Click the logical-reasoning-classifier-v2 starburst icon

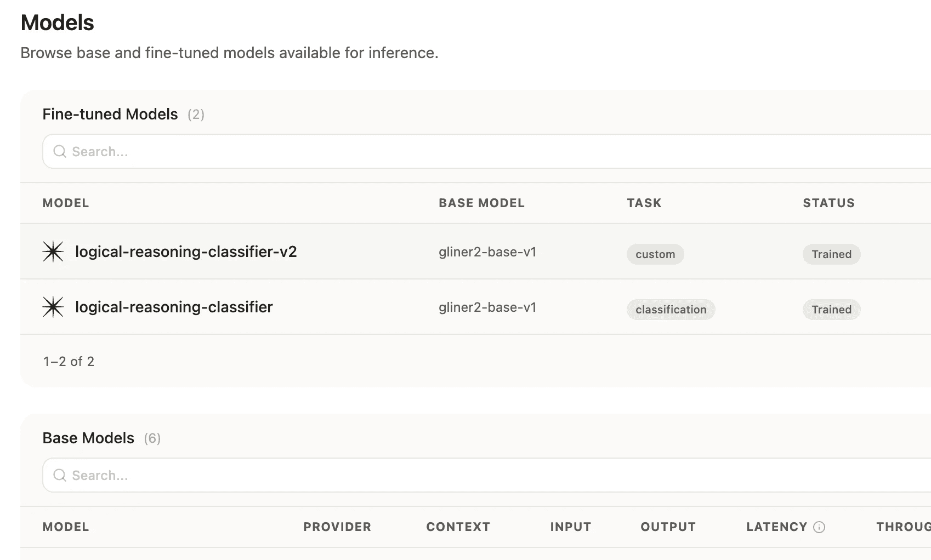[53, 252]
